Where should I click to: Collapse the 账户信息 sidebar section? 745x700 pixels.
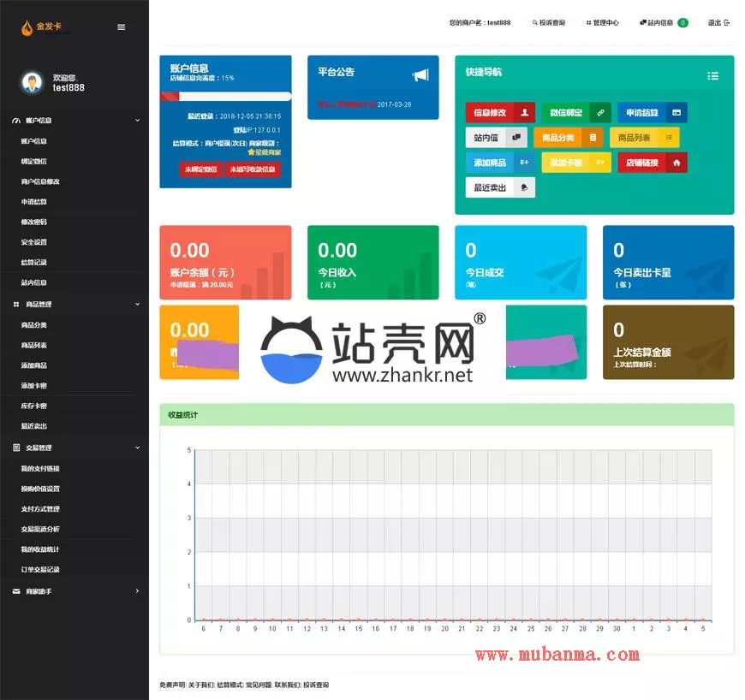137,121
